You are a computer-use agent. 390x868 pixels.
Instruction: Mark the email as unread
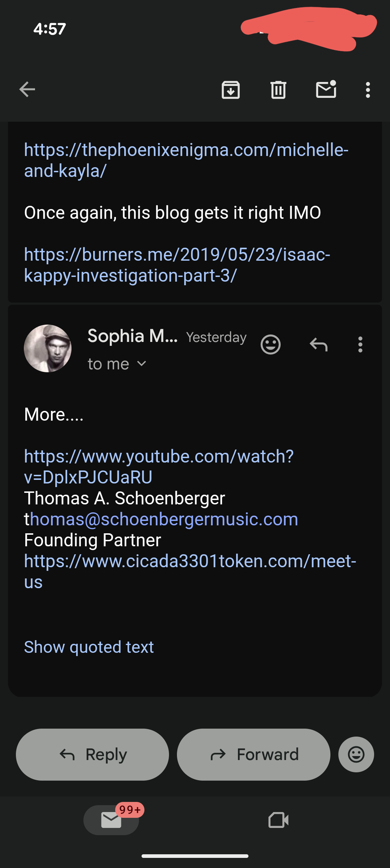click(326, 90)
